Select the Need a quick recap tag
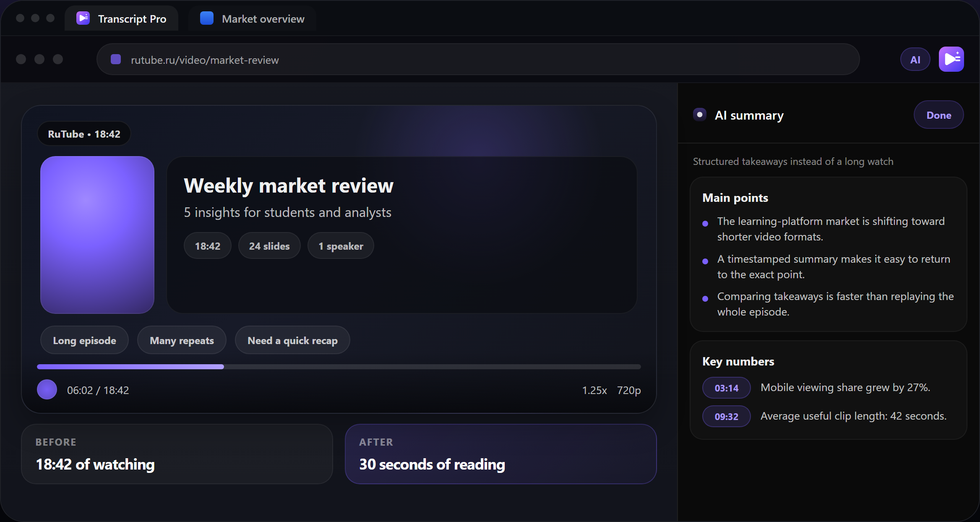Viewport: 980px width, 522px height. tap(292, 340)
